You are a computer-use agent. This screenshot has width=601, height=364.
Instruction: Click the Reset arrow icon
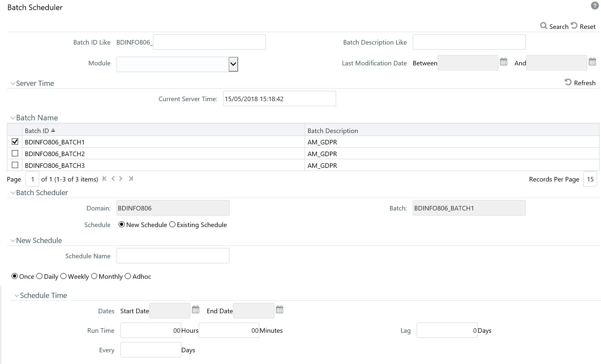(x=574, y=26)
